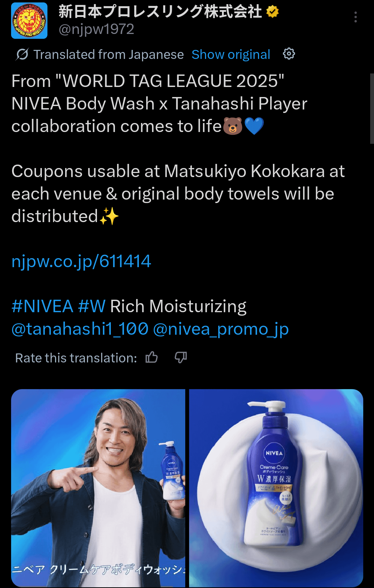Tap the Rate this translation label
The width and height of the screenshot is (374, 588).
(x=76, y=358)
